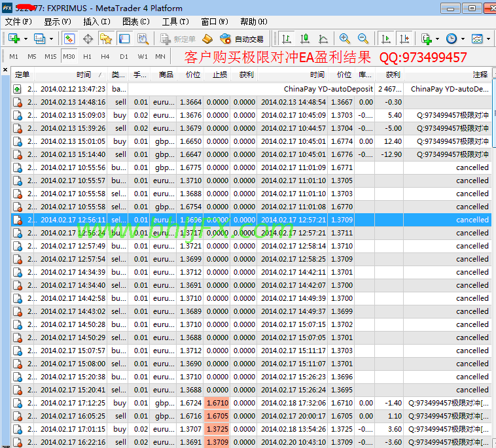Screen dimensions: 496x448
Task: Click order icon at 2014.02.17 10:55:56
Action: (18, 168)
